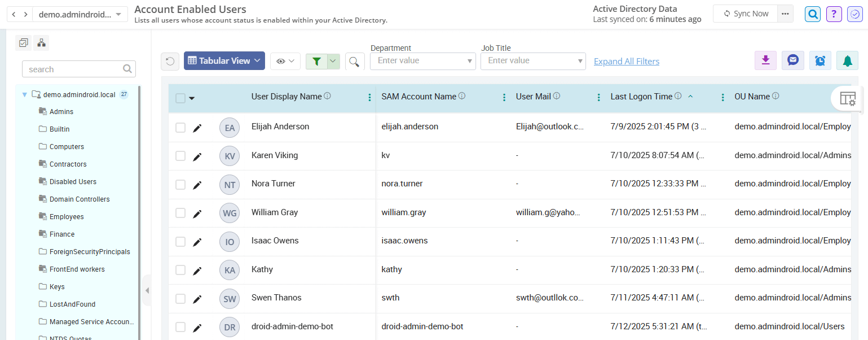Screen dimensions: 868x340
Task: Open the schedule alarm clock icon
Action: 820,60
